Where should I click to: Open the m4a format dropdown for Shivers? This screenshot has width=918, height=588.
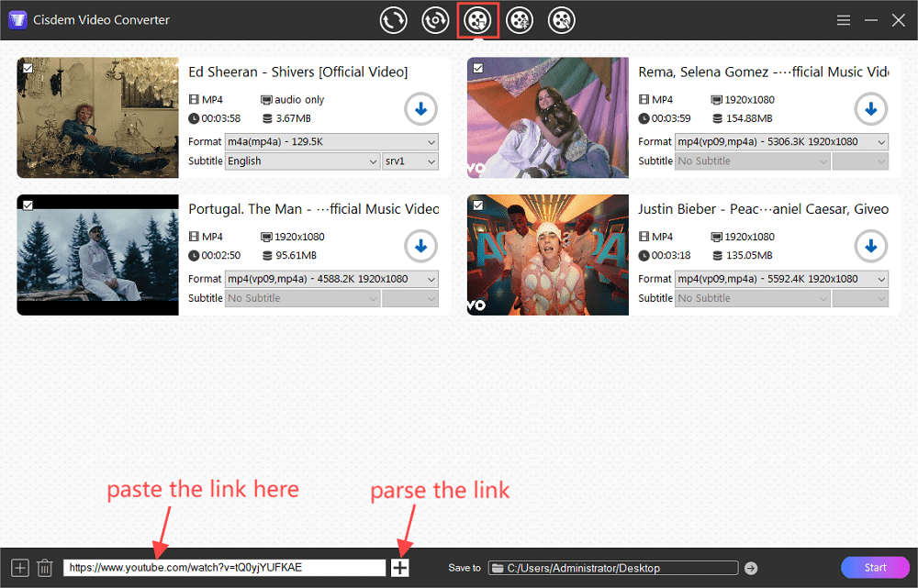[x=330, y=141]
